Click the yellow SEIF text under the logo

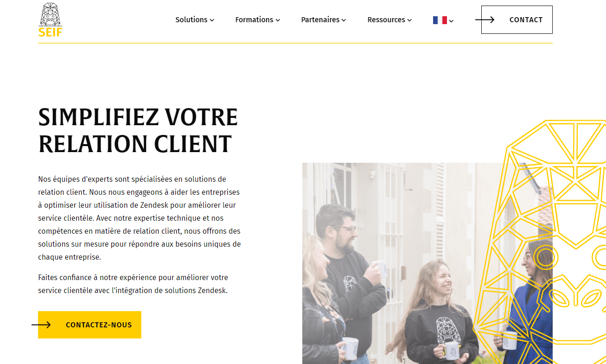click(x=51, y=32)
